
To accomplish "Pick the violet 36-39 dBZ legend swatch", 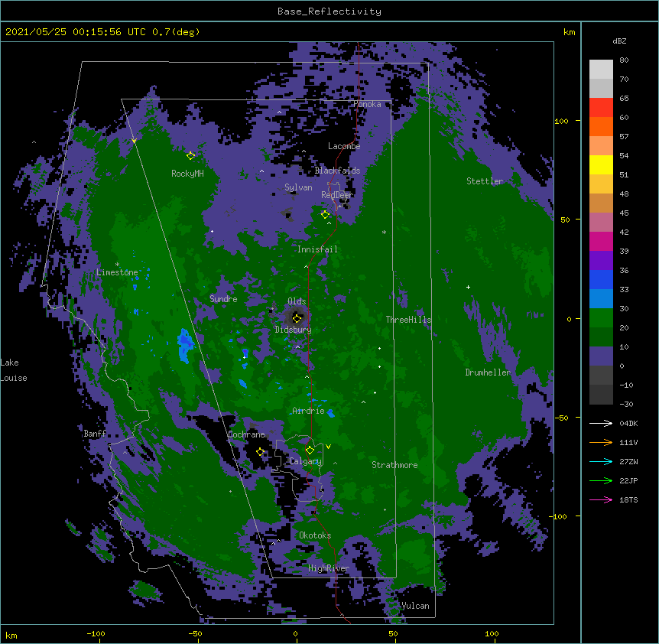I will coord(601,261).
